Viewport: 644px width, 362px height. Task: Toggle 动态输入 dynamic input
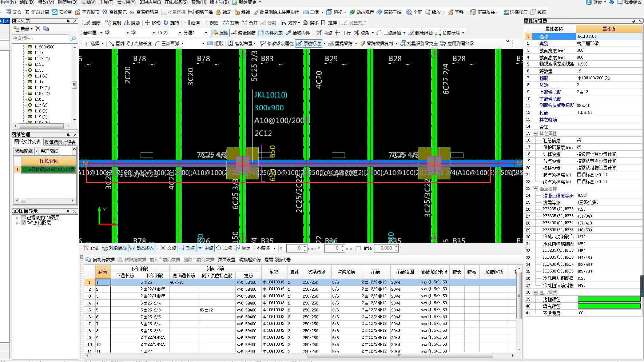tap(142, 248)
